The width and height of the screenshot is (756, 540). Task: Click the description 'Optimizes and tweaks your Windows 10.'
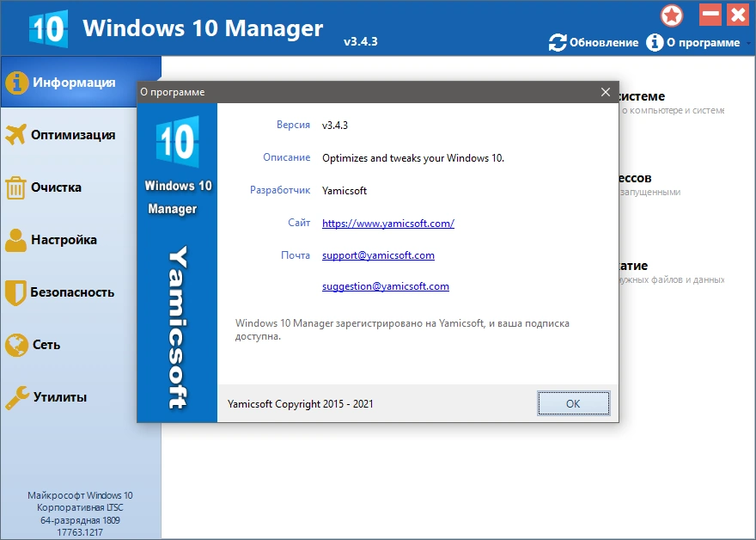click(413, 158)
